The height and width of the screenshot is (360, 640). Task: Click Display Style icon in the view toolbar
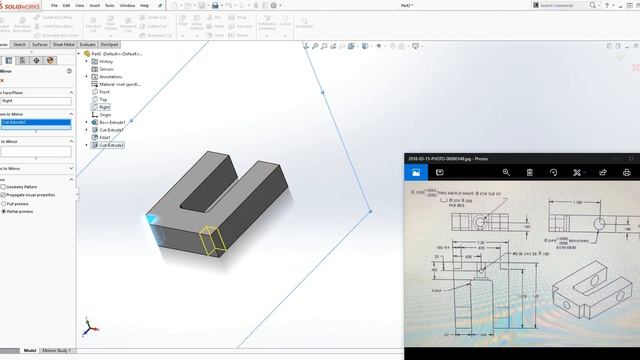click(x=365, y=46)
